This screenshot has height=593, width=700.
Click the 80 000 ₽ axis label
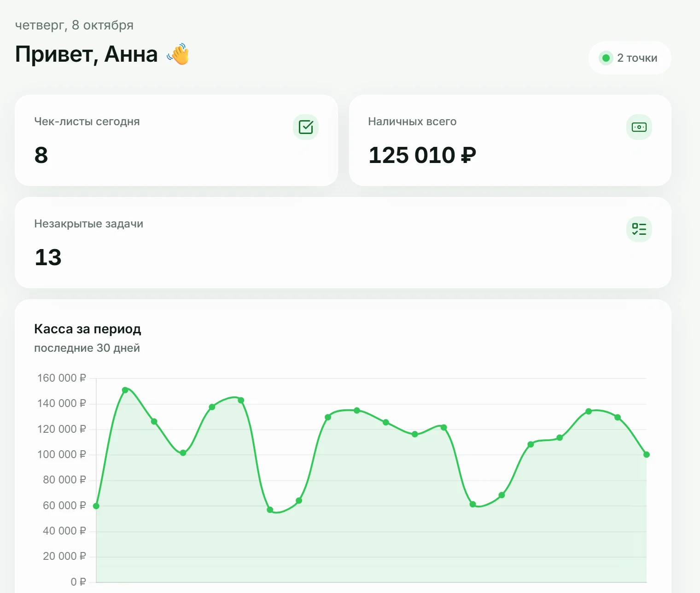click(64, 480)
